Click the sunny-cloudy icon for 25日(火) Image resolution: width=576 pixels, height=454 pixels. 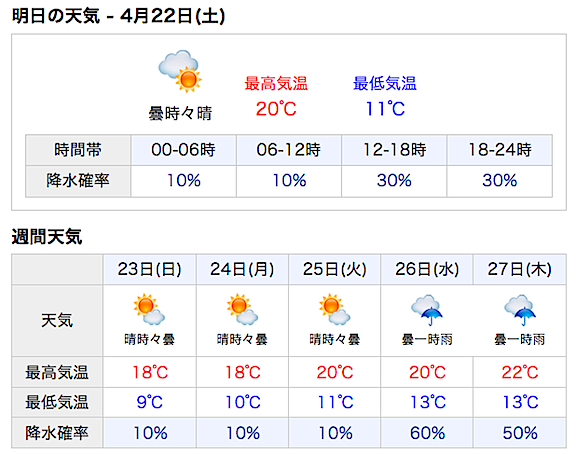(335, 309)
